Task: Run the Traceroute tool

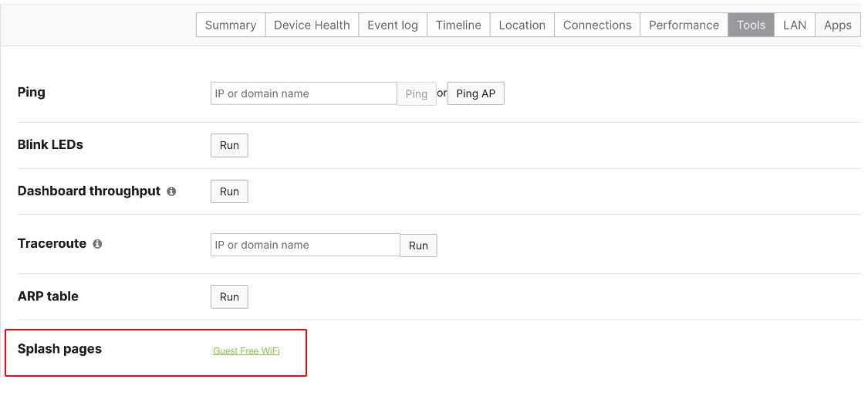Action: pyautogui.click(x=418, y=246)
